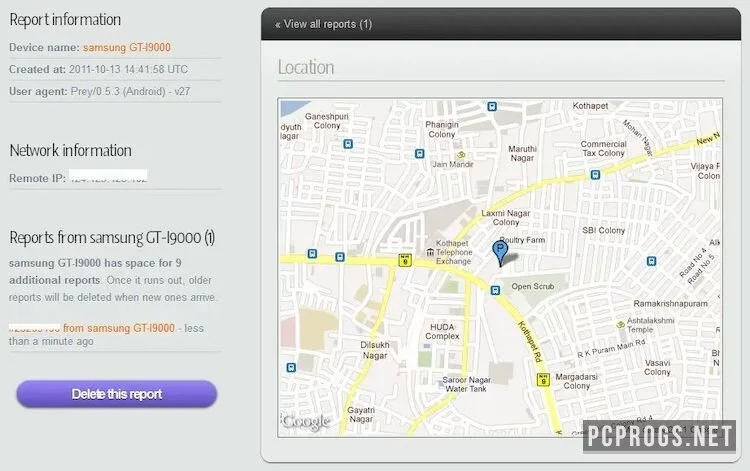The width and height of the screenshot is (750, 471).
Task: Click the transit stop icon above Phanigin Colony
Action: (x=492, y=106)
